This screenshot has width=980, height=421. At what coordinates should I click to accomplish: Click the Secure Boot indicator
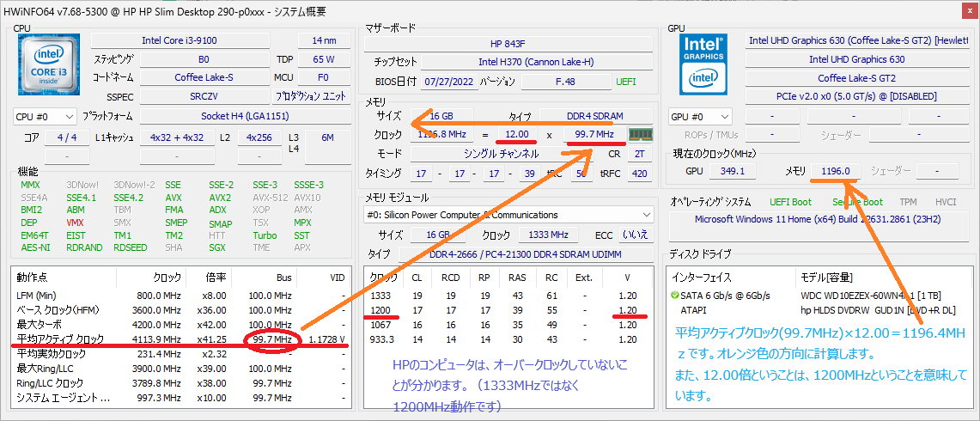tap(857, 202)
